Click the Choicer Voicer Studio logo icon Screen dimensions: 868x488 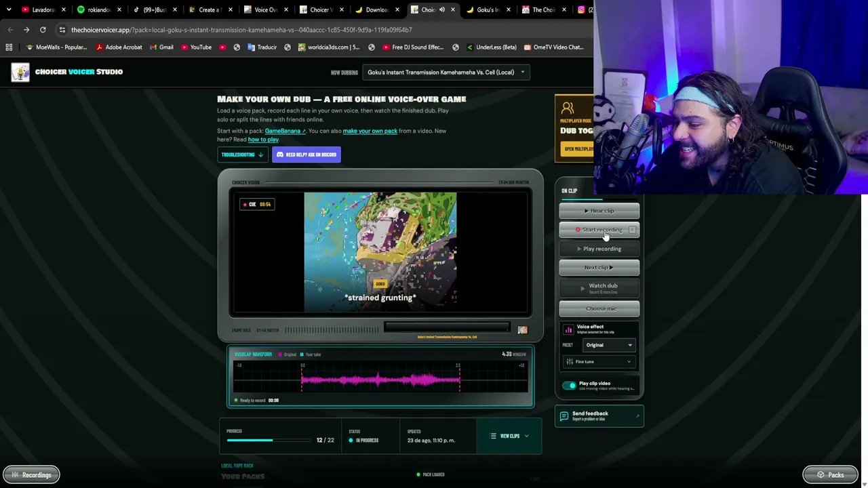click(x=20, y=72)
